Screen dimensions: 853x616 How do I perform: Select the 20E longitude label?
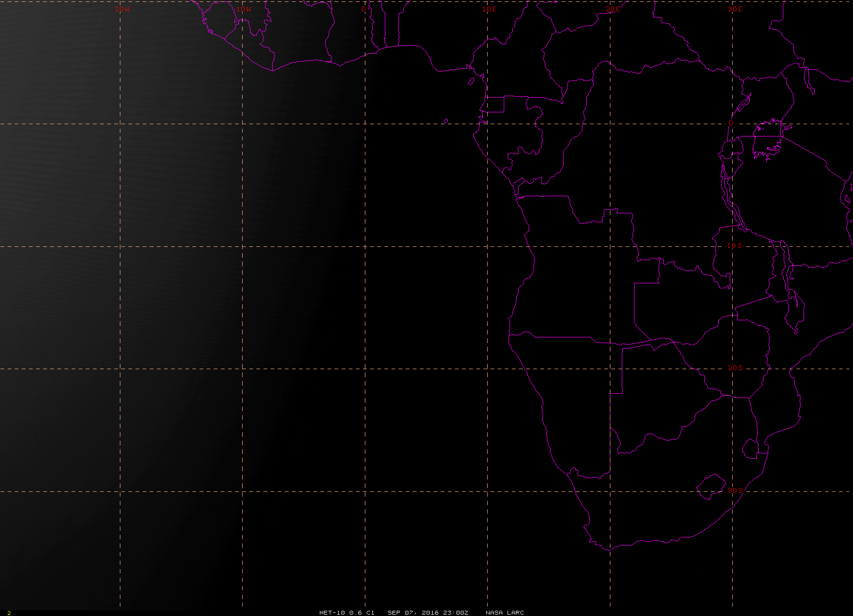[612, 9]
